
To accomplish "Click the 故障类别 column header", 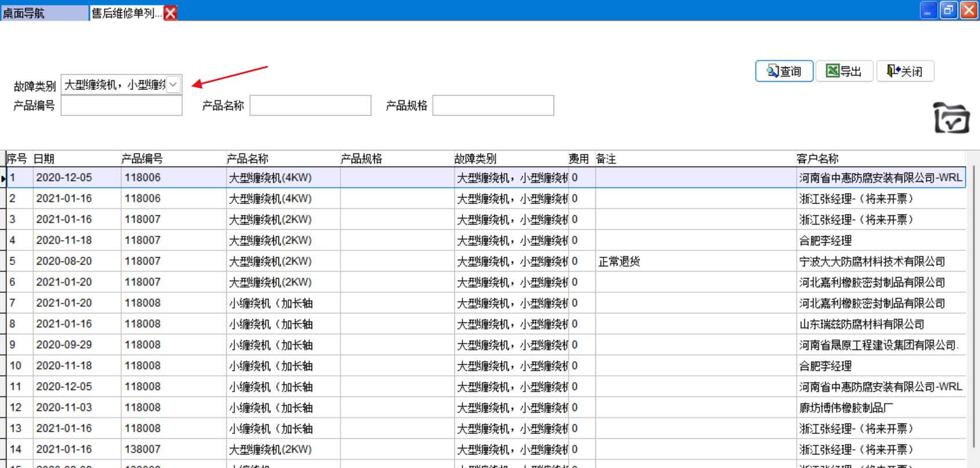I will pyautogui.click(x=475, y=159).
